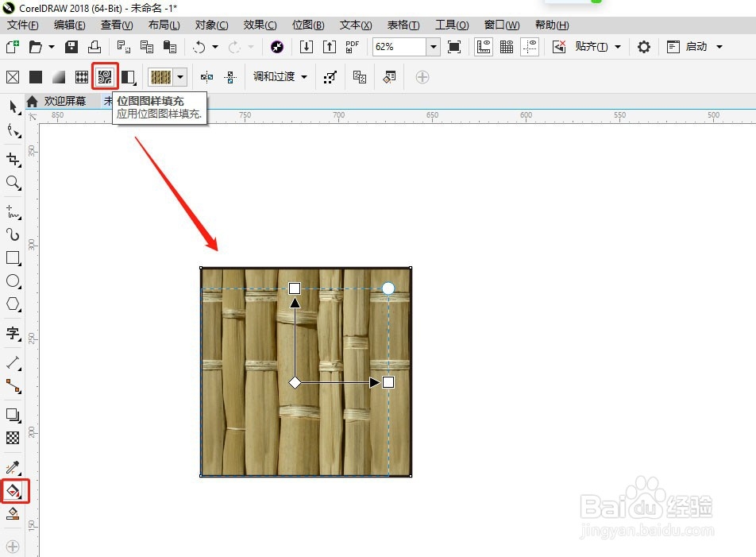Toggle the rulers display
This screenshot has height=557, width=756.
(x=484, y=47)
